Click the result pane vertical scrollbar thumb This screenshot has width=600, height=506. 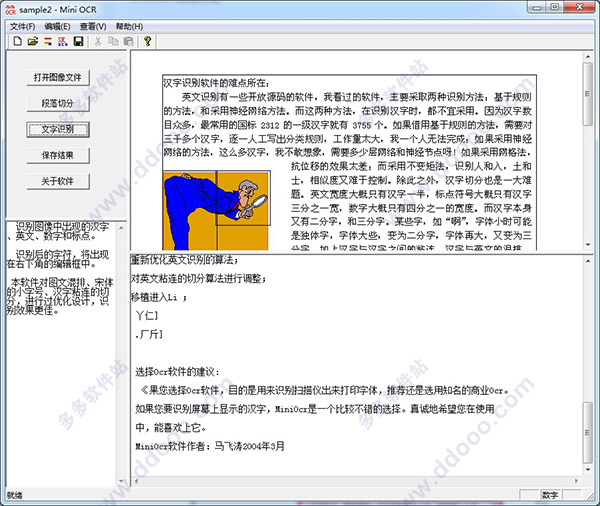click(588, 433)
